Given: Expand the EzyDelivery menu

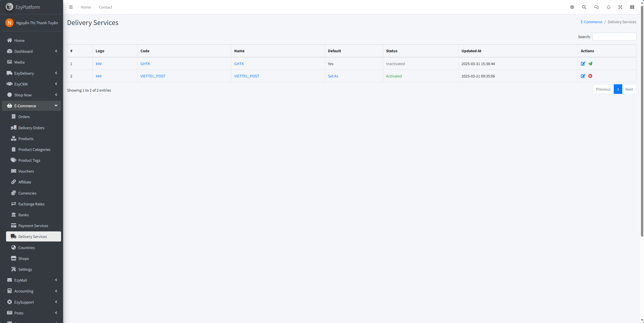Looking at the screenshot, I should pyautogui.click(x=32, y=73).
